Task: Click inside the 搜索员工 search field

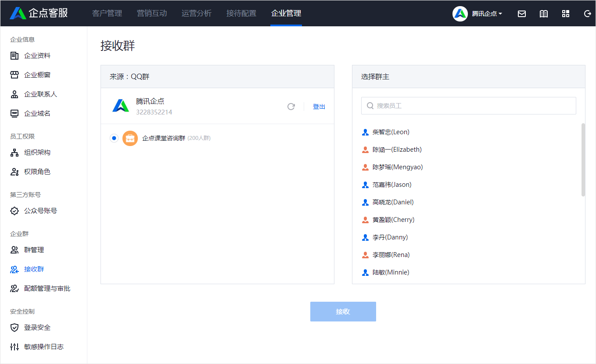Action: (x=468, y=106)
